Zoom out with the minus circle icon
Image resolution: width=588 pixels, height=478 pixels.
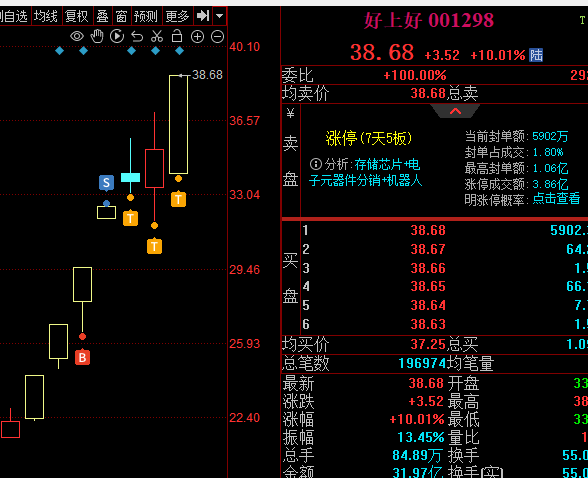click(218, 37)
